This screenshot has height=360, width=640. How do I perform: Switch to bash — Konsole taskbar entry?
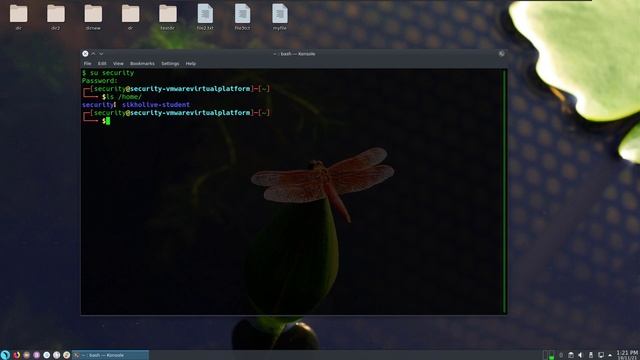tap(110, 355)
